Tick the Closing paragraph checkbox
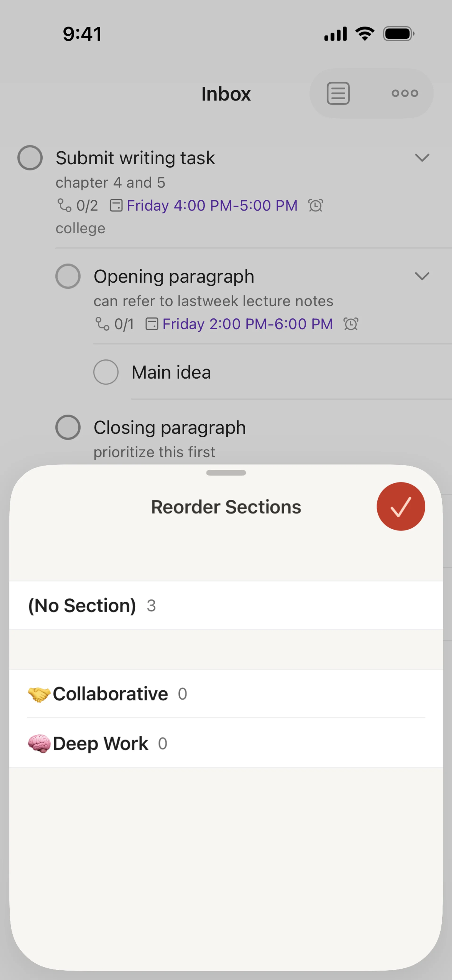Image resolution: width=452 pixels, height=980 pixels. click(68, 427)
